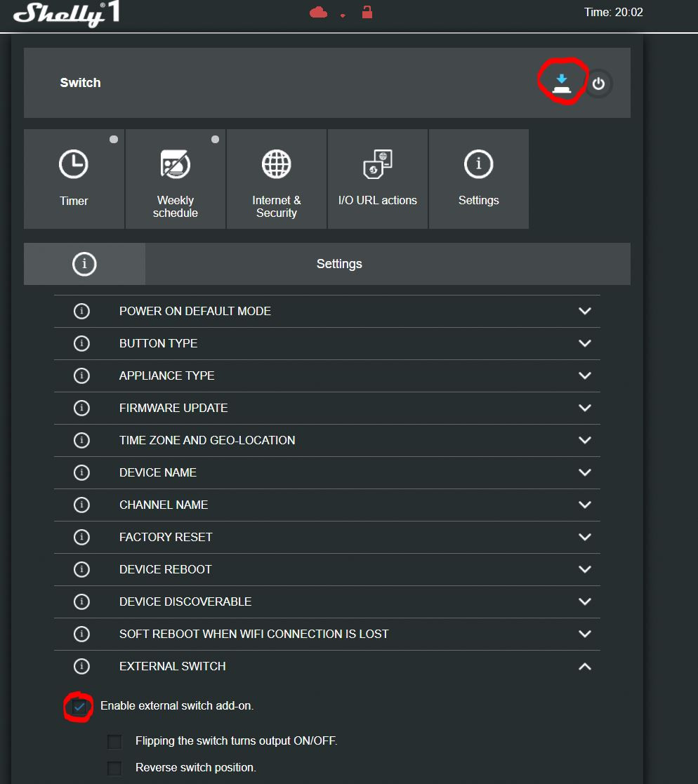Viewport: 698px width, 784px height.
Task: Click the Settings info tile
Action: (479, 179)
